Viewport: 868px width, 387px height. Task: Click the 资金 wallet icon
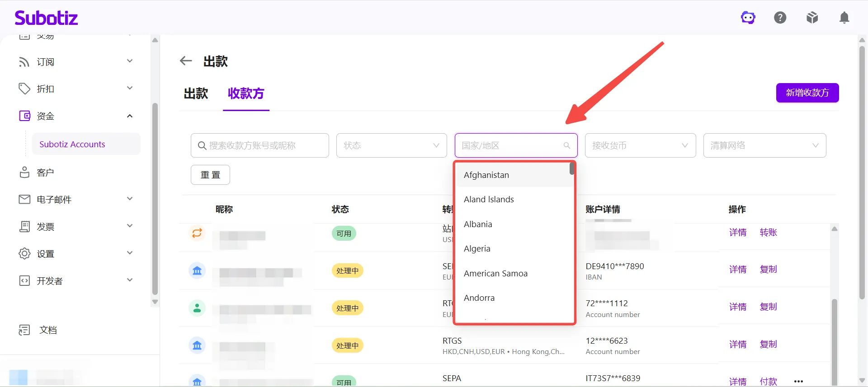point(24,116)
